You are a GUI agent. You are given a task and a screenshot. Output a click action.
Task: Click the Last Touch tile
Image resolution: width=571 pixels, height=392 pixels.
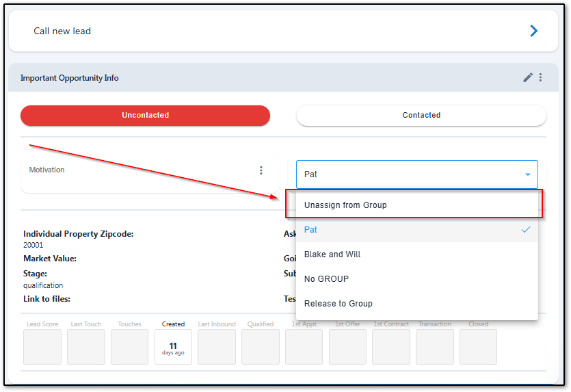[86, 346]
